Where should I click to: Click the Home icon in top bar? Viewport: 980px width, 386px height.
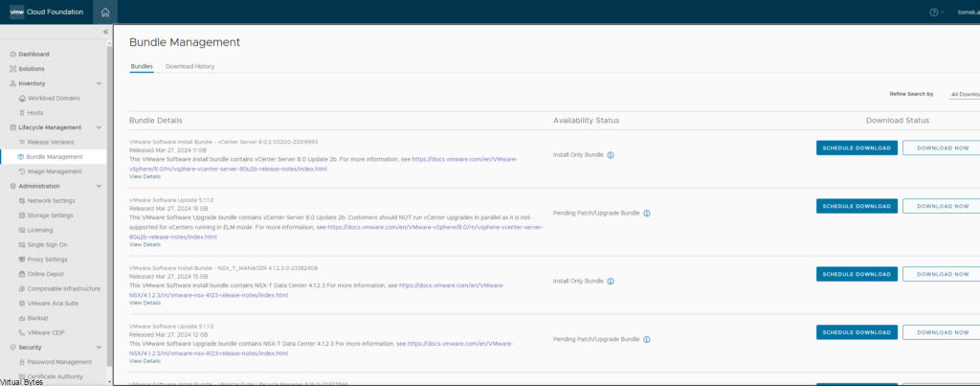coord(105,12)
